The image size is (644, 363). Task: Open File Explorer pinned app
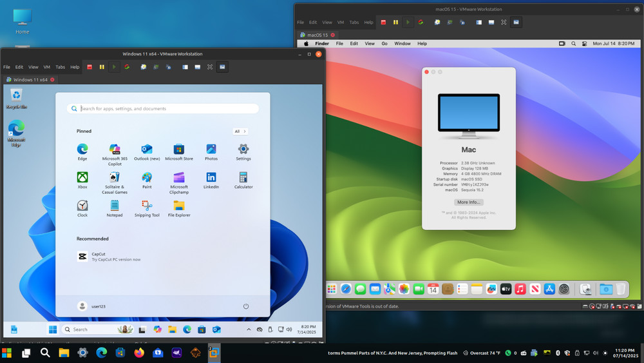pyautogui.click(x=178, y=208)
